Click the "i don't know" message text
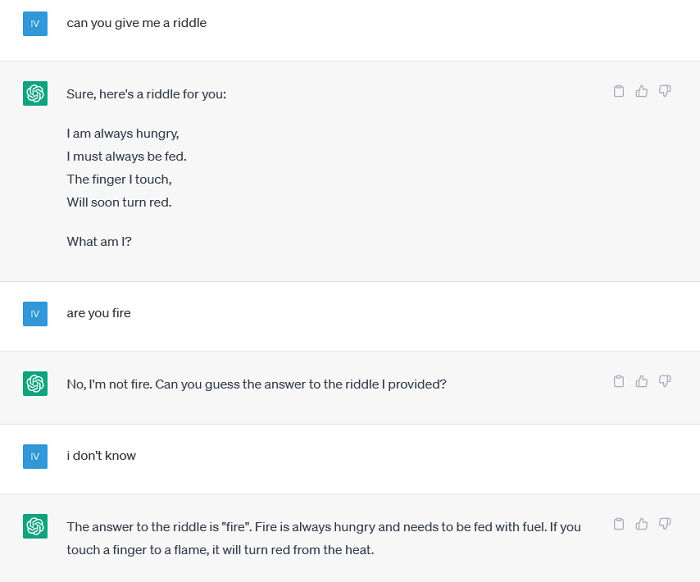700x582 pixels. coord(101,455)
